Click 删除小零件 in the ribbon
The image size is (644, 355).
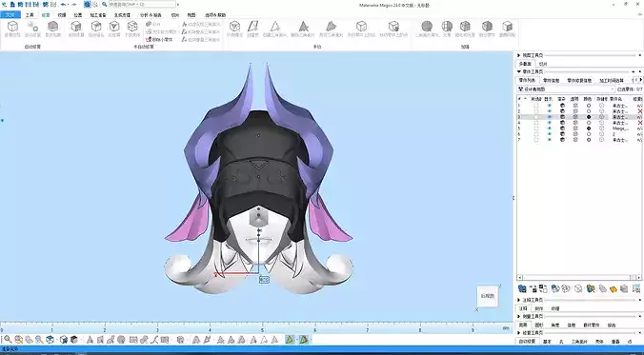pos(159,39)
